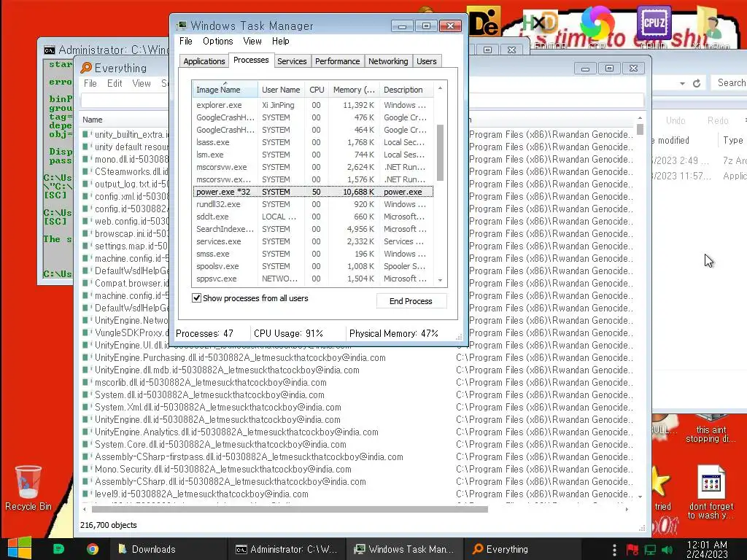Sort processes by CPU column
Image resolution: width=747 pixels, height=560 pixels.
click(x=317, y=90)
